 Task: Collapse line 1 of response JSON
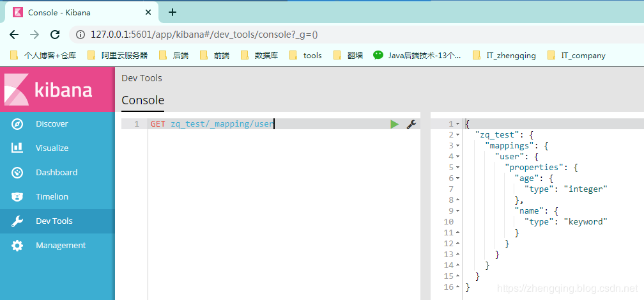[x=458, y=124]
